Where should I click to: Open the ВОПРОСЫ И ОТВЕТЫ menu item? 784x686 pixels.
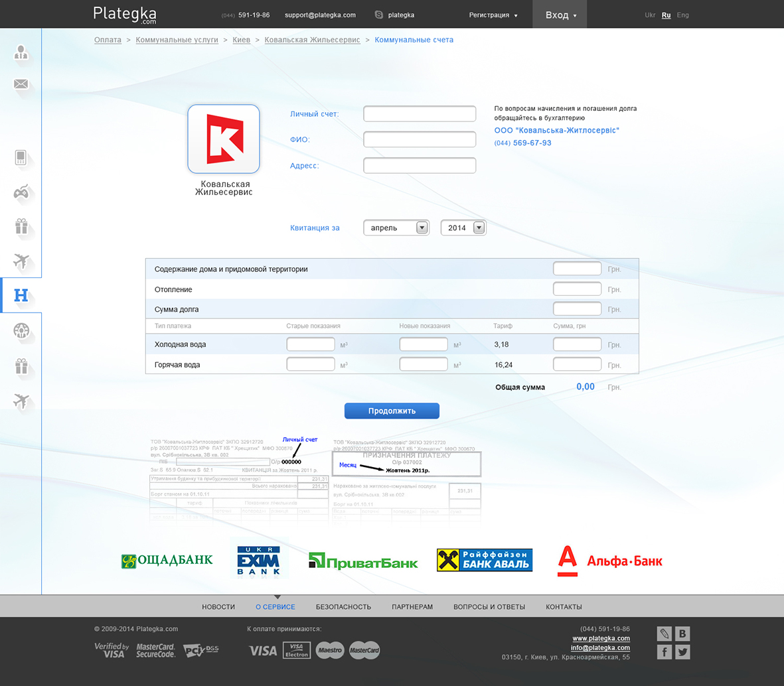[x=489, y=606]
